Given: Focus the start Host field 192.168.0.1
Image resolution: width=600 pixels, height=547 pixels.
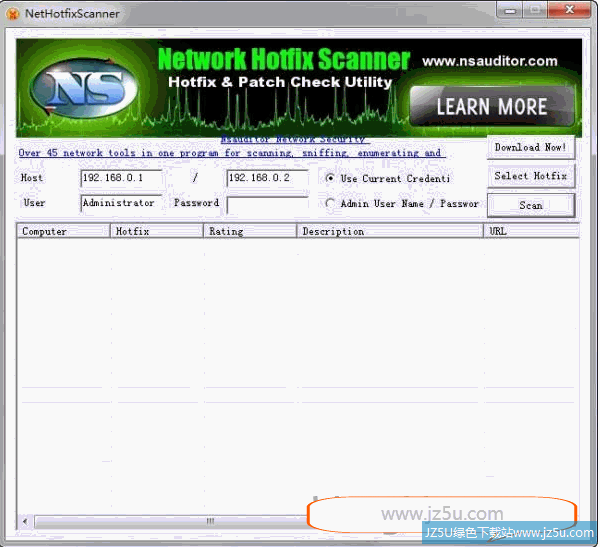Looking at the screenshot, I should coord(121,178).
